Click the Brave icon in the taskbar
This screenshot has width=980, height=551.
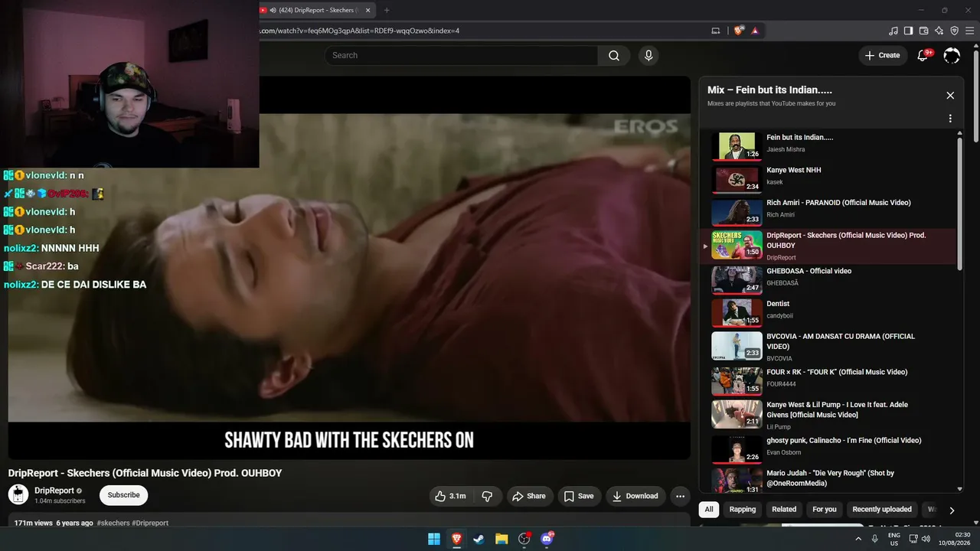[456, 539]
